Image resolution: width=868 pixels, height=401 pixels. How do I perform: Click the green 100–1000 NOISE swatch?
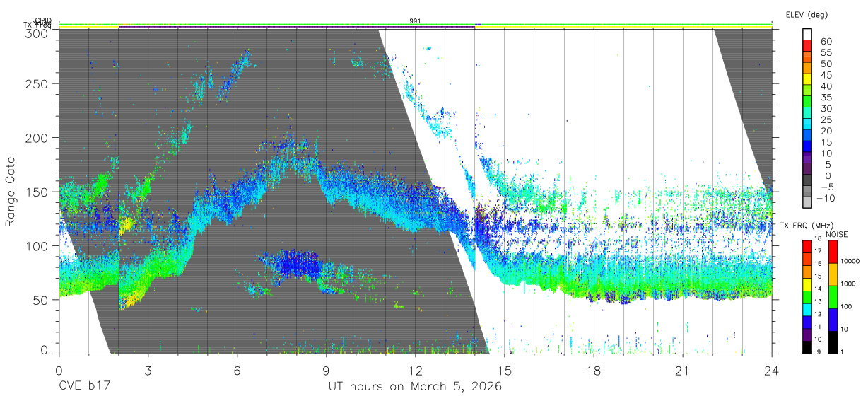tap(833, 297)
